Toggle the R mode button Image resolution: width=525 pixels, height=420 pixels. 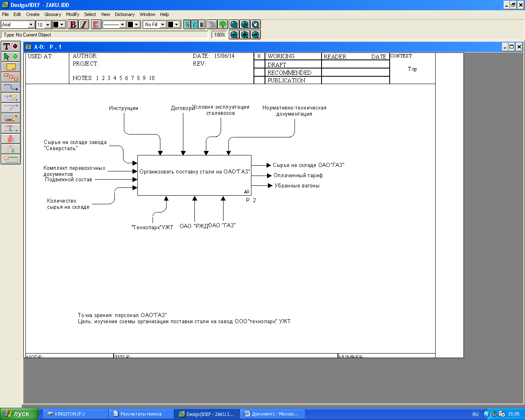click(x=201, y=25)
